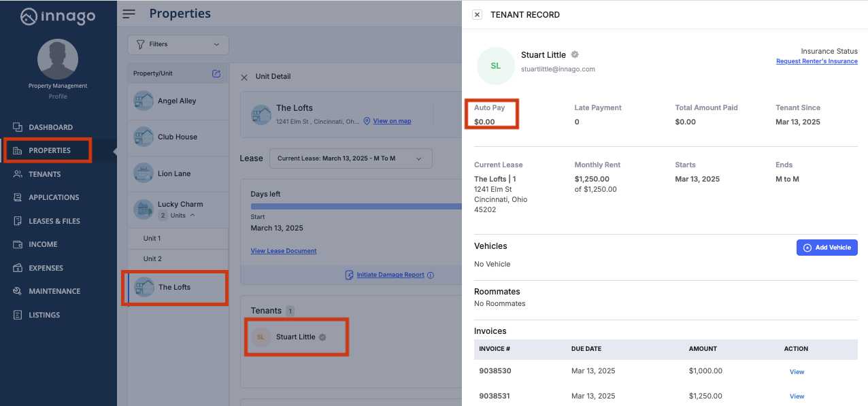Open the Filters dropdown
868x406 pixels.
[178, 44]
